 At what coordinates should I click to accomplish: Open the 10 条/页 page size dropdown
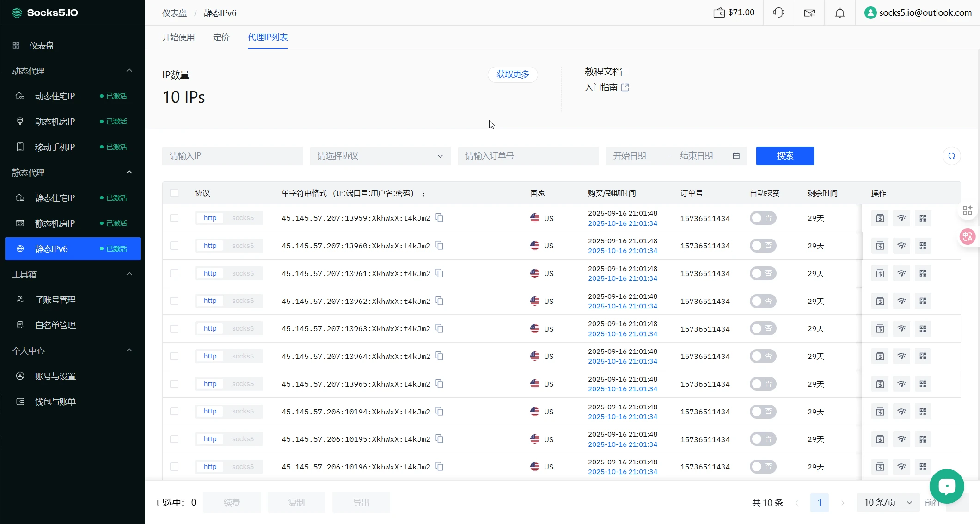[888, 503]
